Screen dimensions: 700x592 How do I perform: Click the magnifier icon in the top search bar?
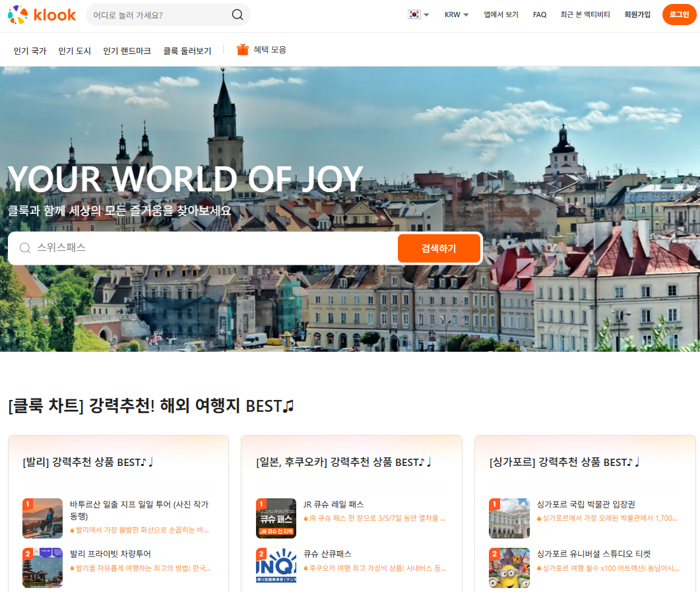[236, 14]
